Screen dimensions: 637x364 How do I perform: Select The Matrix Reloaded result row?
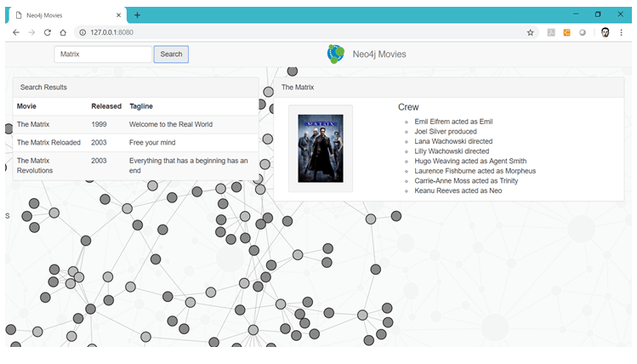point(136,143)
